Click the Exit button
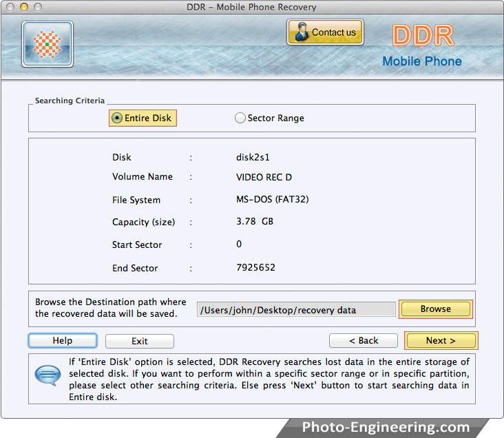The height and width of the screenshot is (438, 504). coord(140,341)
